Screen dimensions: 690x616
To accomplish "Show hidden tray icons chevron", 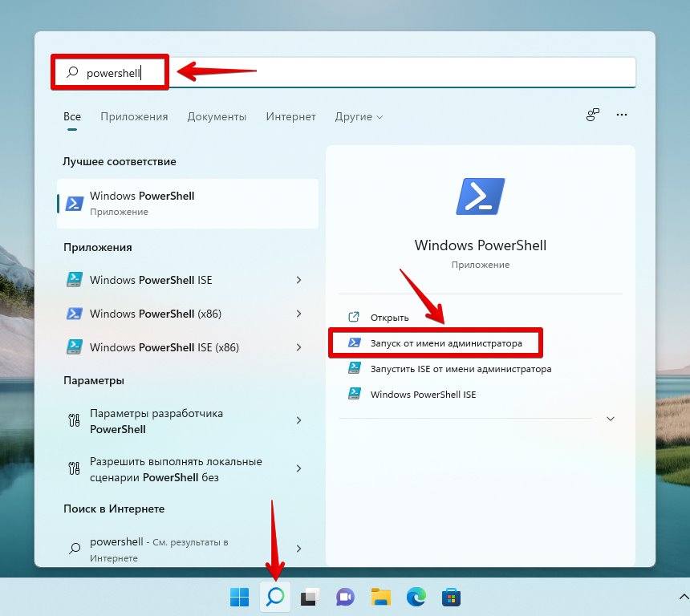I will 684,597.
